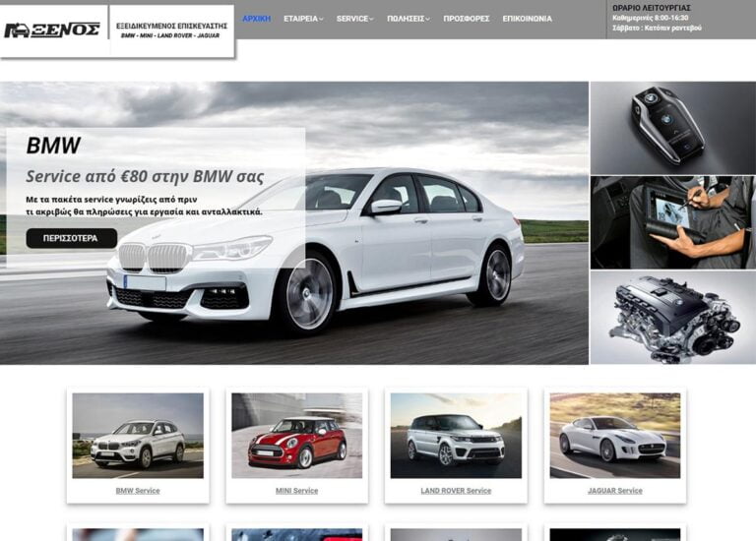Expand the SERVICE dropdown menu
756x541 pixels.
354,19
